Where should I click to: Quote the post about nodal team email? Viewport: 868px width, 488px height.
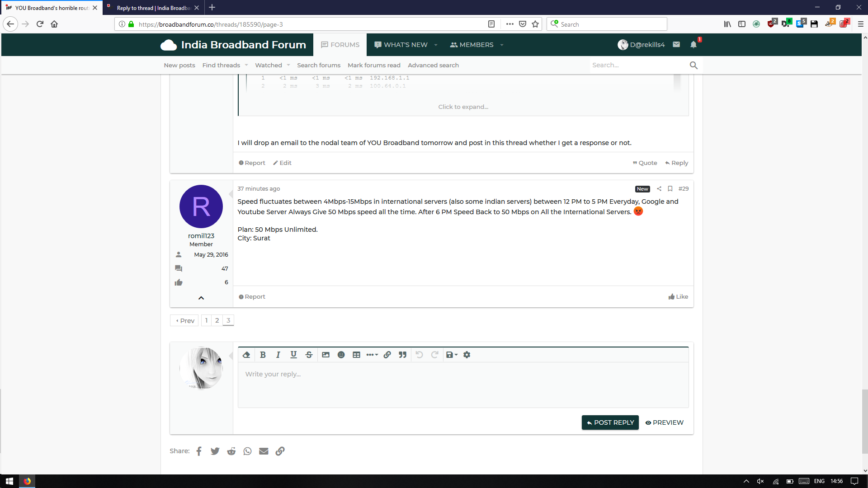pos(645,163)
